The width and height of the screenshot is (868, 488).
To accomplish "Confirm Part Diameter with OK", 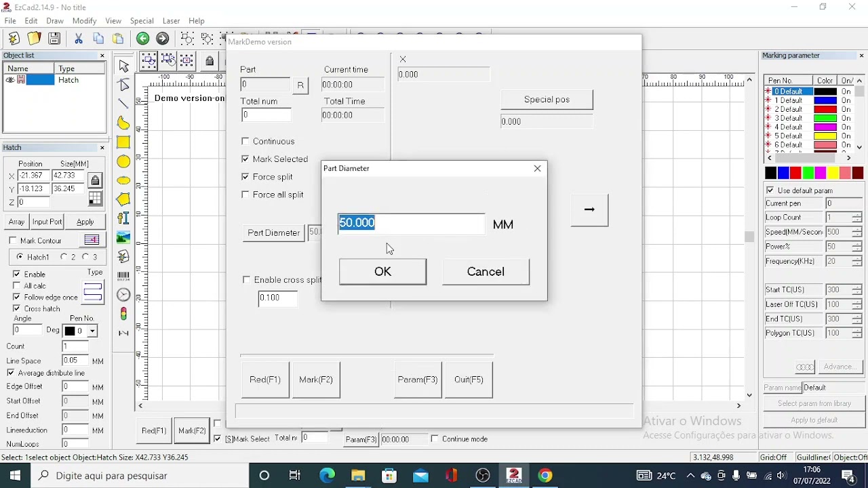I will (x=382, y=271).
